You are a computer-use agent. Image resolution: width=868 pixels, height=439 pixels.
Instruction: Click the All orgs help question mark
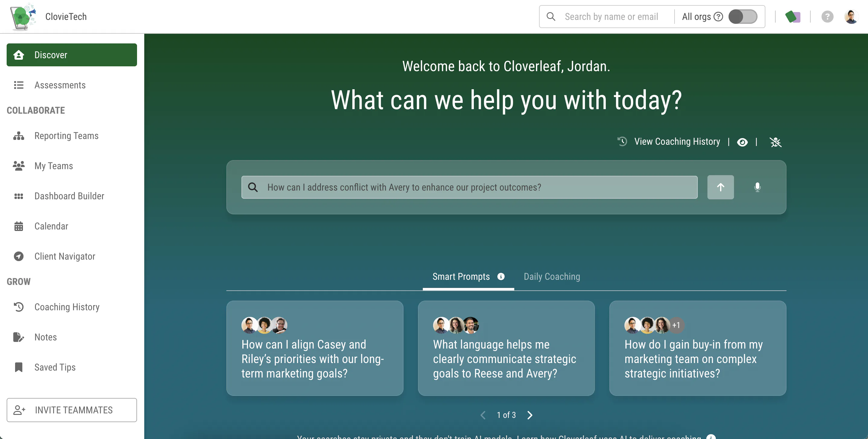point(718,17)
